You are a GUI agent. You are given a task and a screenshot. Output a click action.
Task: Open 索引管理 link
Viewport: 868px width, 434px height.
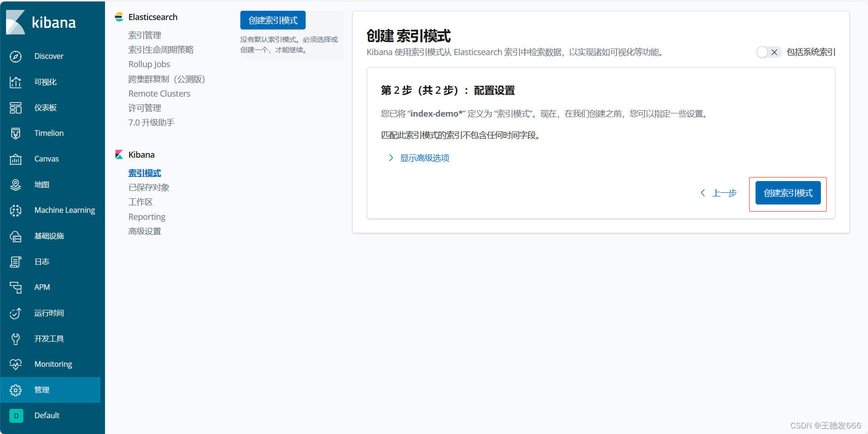click(145, 35)
